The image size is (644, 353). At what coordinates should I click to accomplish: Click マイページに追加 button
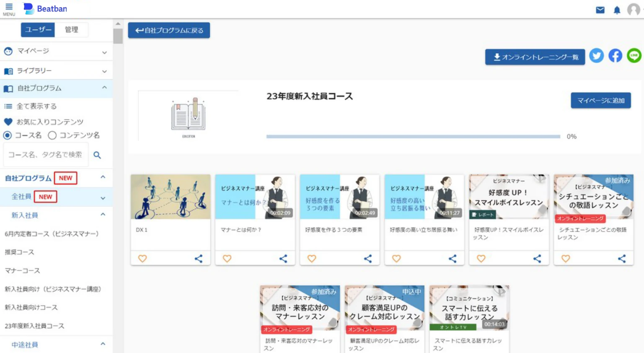click(601, 101)
